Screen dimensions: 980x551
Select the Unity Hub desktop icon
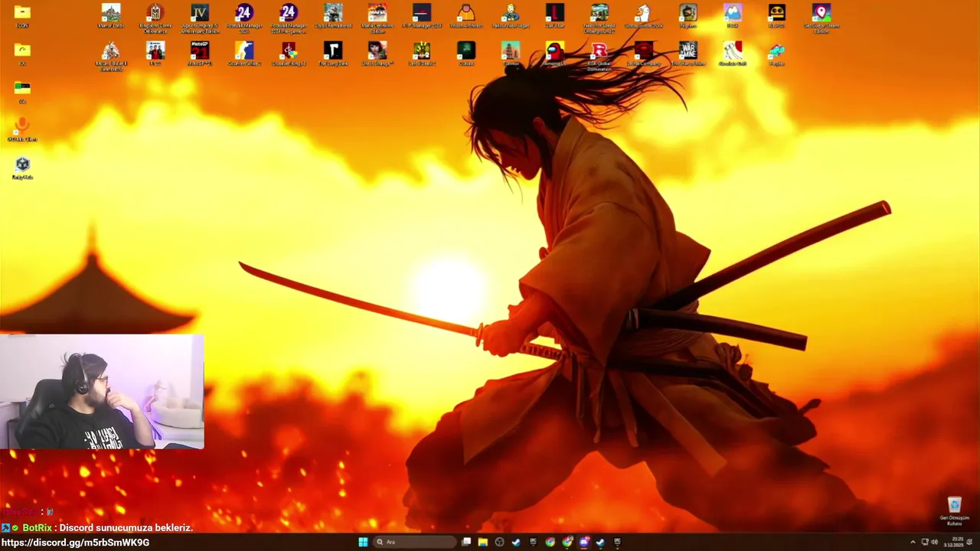point(22,168)
